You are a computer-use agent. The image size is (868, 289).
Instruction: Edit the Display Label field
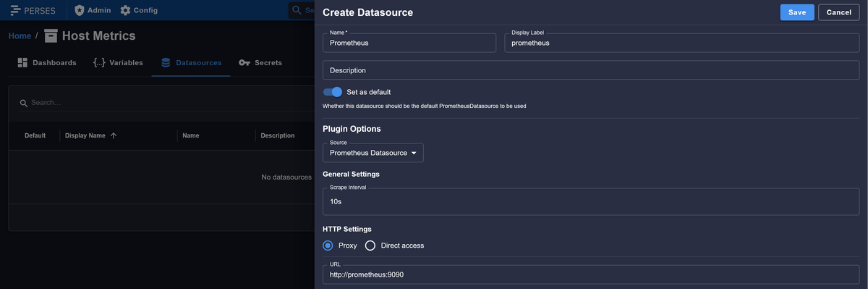click(x=681, y=43)
